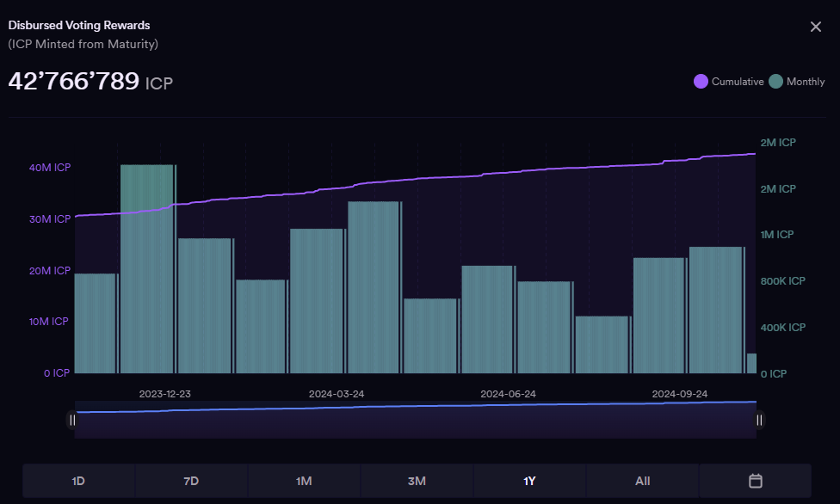Image resolution: width=840 pixels, height=504 pixels.
Task: Select the 1D time range
Action: tap(78, 481)
